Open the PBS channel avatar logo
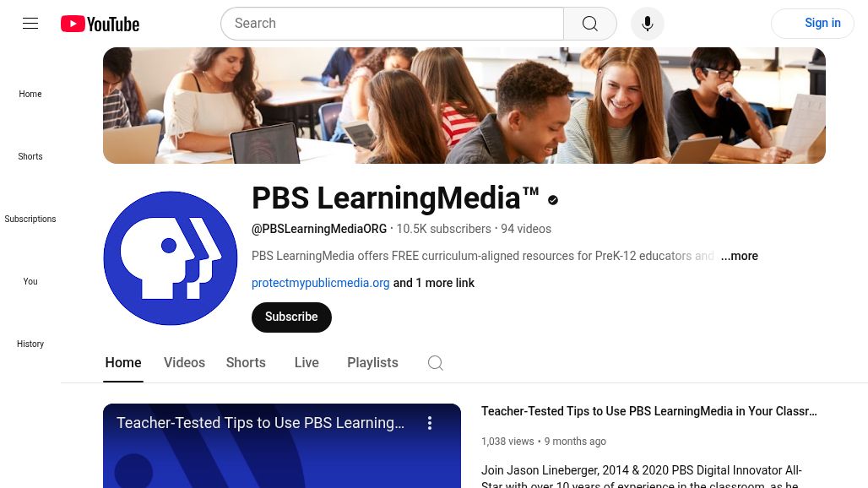This screenshot has height=488, width=868. pyautogui.click(x=171, y=258)
